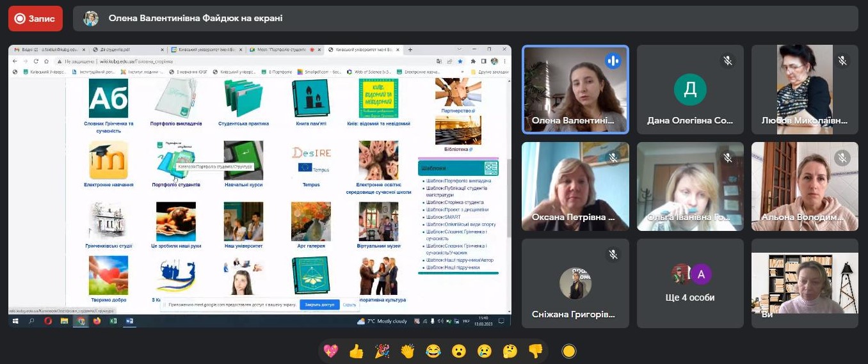Open the Аб Словник Грінченка icon

pyautogui.click(x=108, y=98)
